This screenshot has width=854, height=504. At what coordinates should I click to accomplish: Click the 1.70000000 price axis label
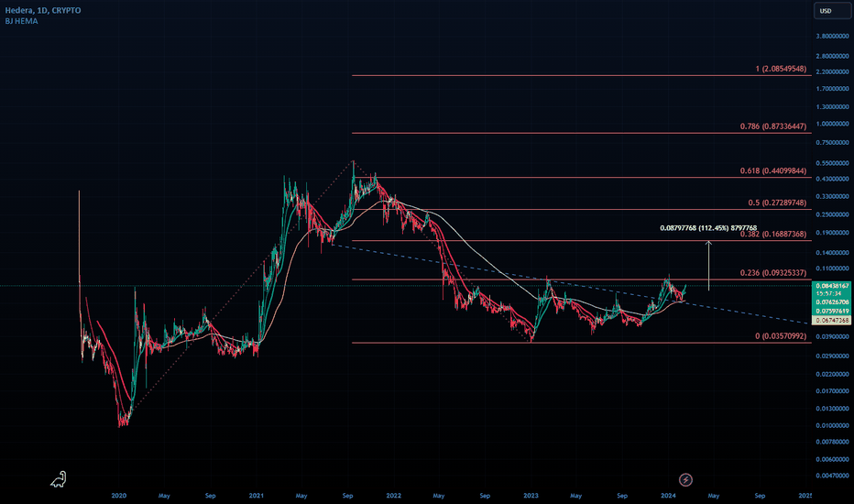point(832,88)
